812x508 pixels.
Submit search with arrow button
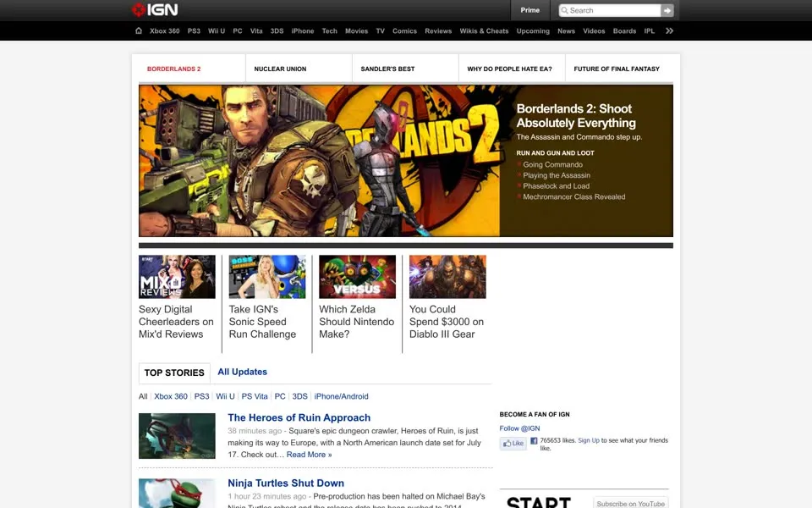(x=667, y=10)
